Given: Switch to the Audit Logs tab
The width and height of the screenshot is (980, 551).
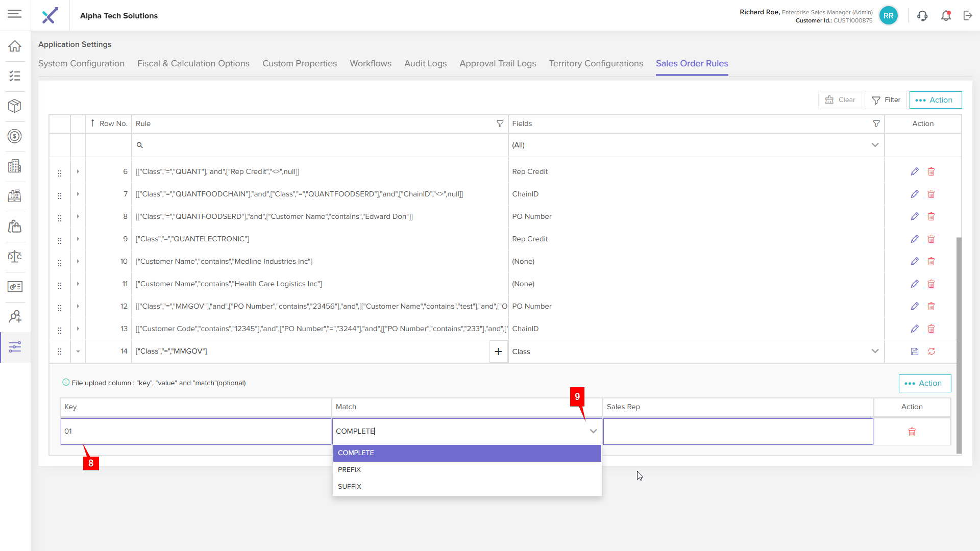Looking at the screenshot, I should coord(425,64).
